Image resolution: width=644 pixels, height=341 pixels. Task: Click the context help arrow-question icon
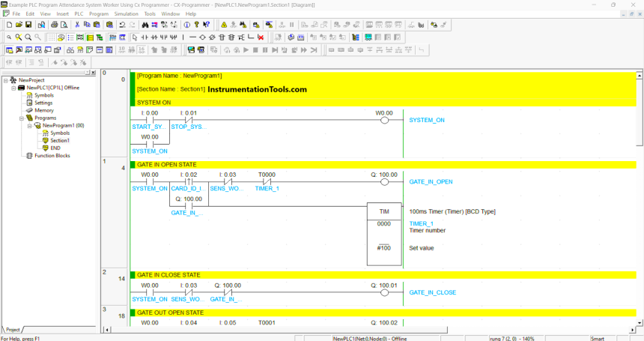pos(206,25)
